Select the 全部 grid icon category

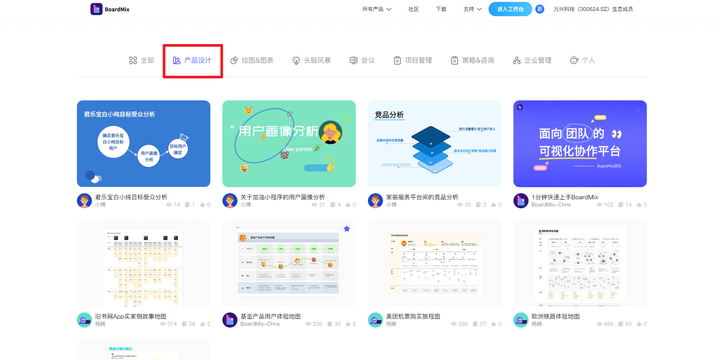(133, 60)
